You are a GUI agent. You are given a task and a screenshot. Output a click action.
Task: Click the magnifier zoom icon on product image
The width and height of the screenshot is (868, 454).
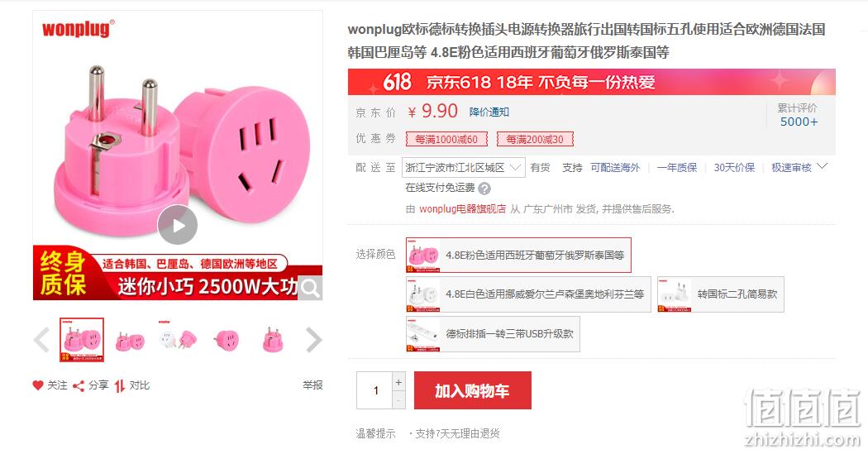(311, 288)
